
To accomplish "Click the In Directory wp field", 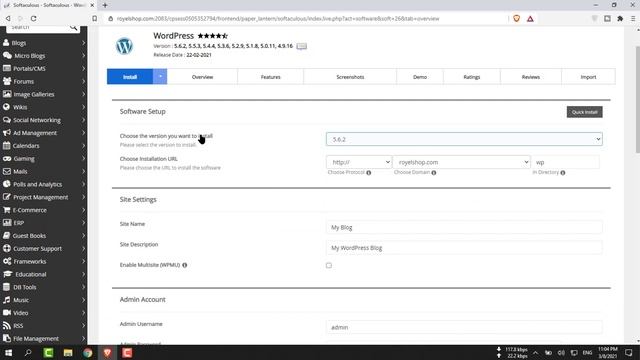I will pos(565,162).
